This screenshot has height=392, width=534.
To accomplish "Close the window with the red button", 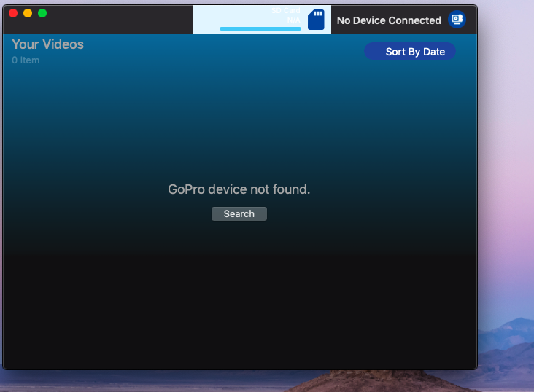I will point(13,13).
